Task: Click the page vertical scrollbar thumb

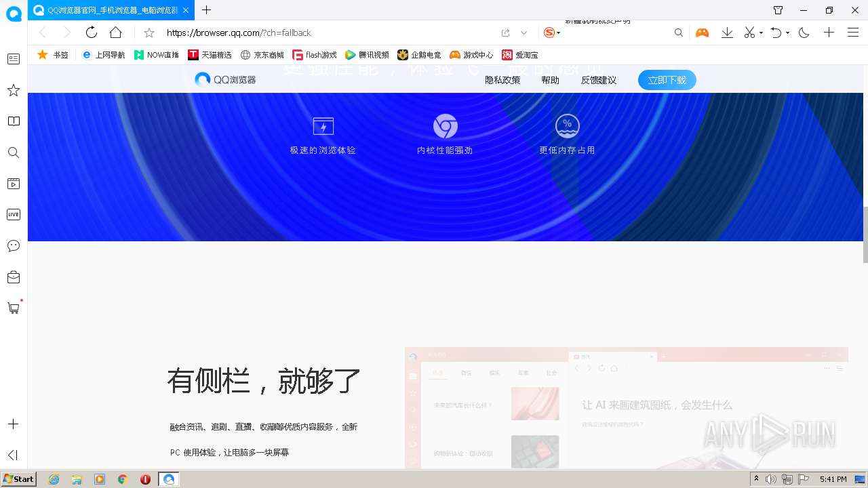Action: click(865, 235)
